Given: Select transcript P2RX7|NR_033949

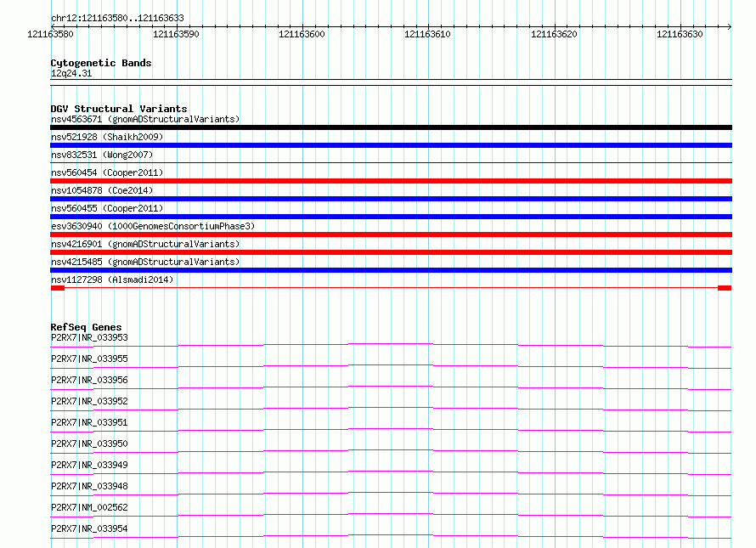Looking at the screenshot, I should click(89, 465).
